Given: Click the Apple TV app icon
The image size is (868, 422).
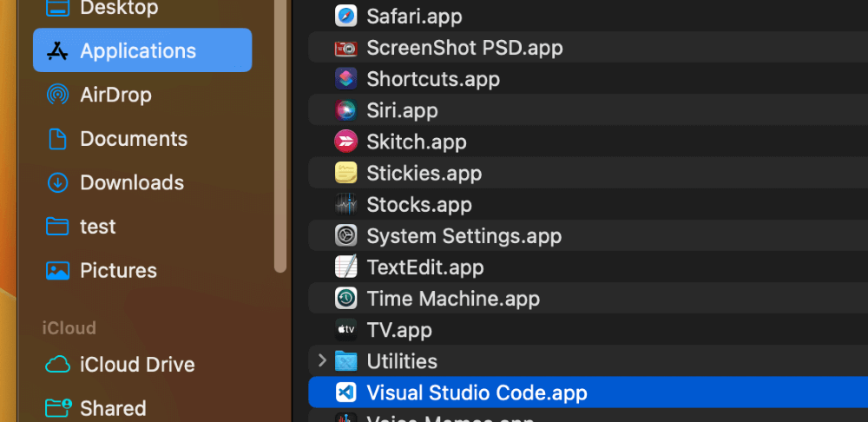Looking at the screenshot, I should click(346, 331).
